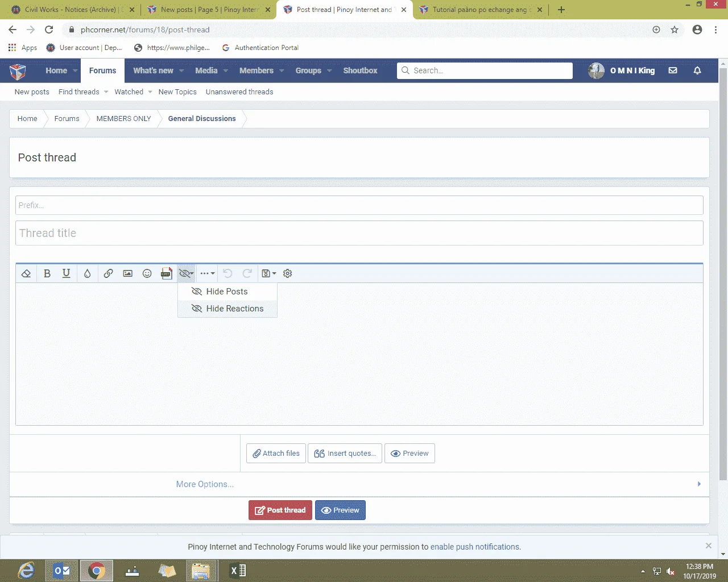The image size is (728, 582).
Task: Click Attach files button
Action: pyautogui.click(x=276, y=454)
